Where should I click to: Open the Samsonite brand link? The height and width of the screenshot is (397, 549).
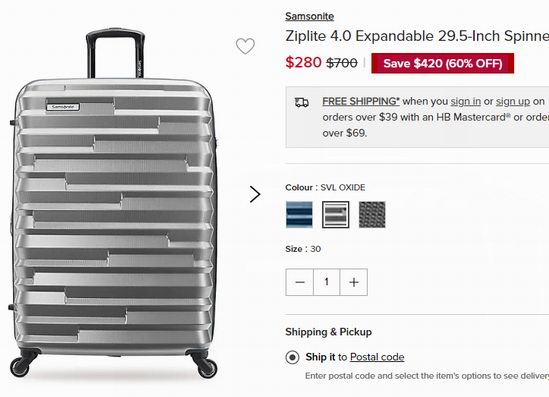coord(310,16)
